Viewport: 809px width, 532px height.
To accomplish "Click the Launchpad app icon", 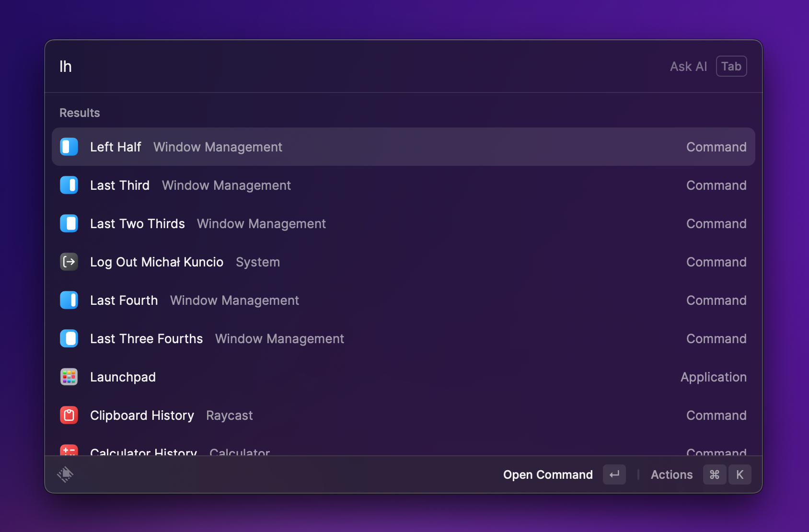I will (69, 377).
